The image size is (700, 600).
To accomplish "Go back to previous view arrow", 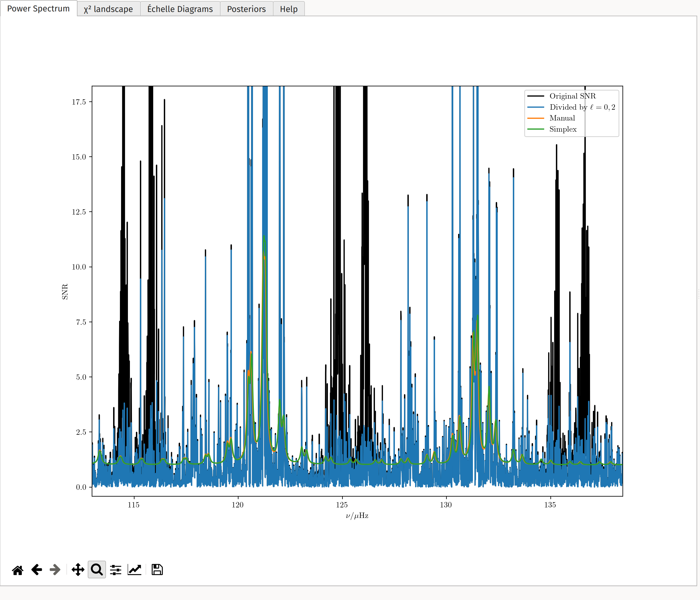I will click(x=36, y=570).
